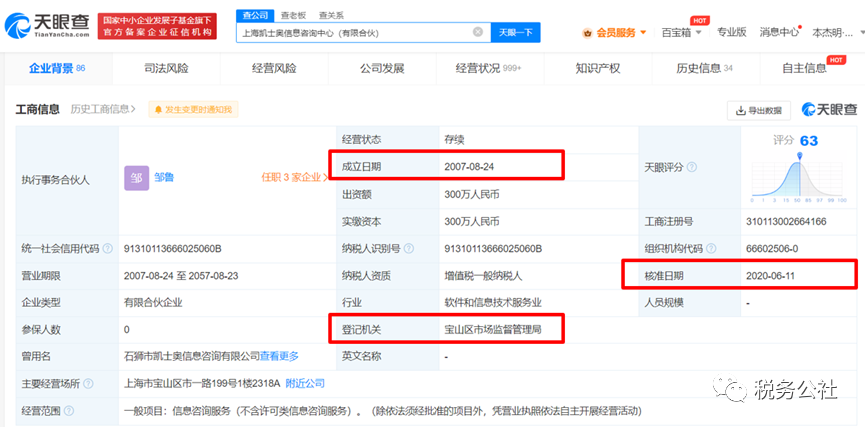The image size is (865, 427).
Task: Switch to the 企业背景 tab
Action: [x=57, y=68]
